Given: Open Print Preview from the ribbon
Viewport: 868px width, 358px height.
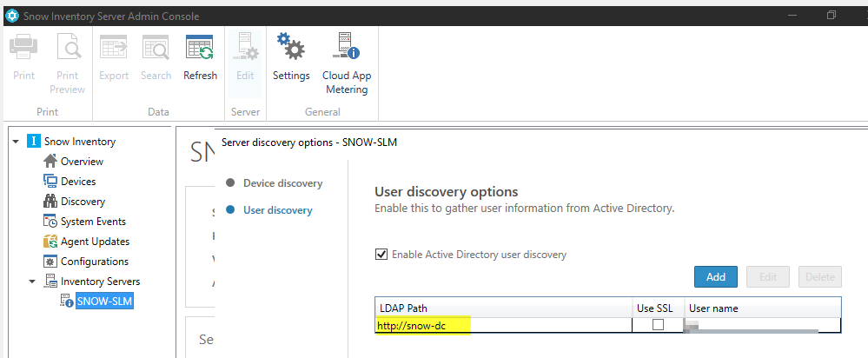Looking at the screenshot, I should pyautogui.click(x=68, y=63).
